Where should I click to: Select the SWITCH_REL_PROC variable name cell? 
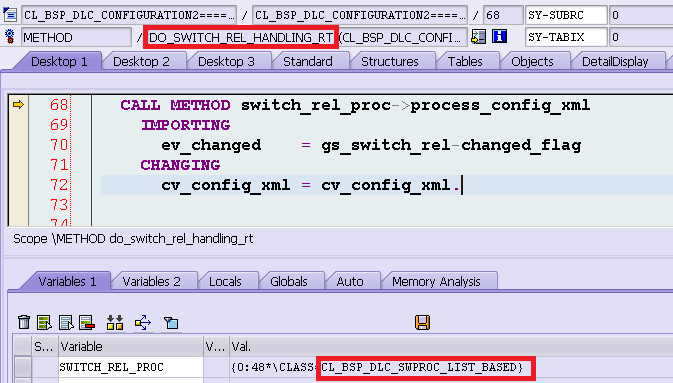[x=130, y=367]
